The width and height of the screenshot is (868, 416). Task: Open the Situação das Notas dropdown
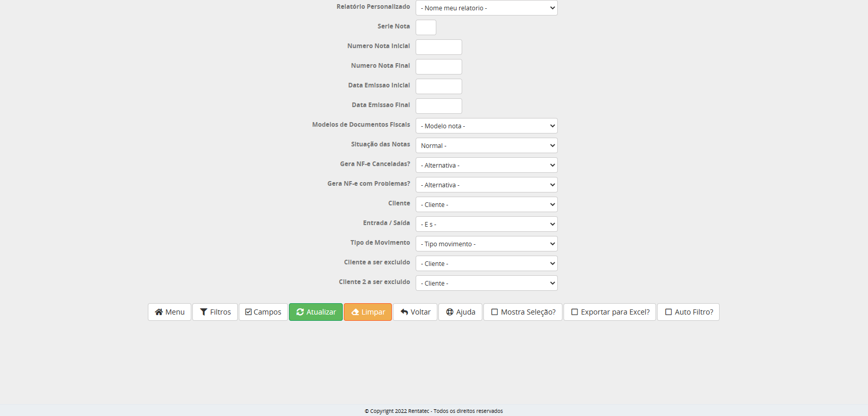486,146
